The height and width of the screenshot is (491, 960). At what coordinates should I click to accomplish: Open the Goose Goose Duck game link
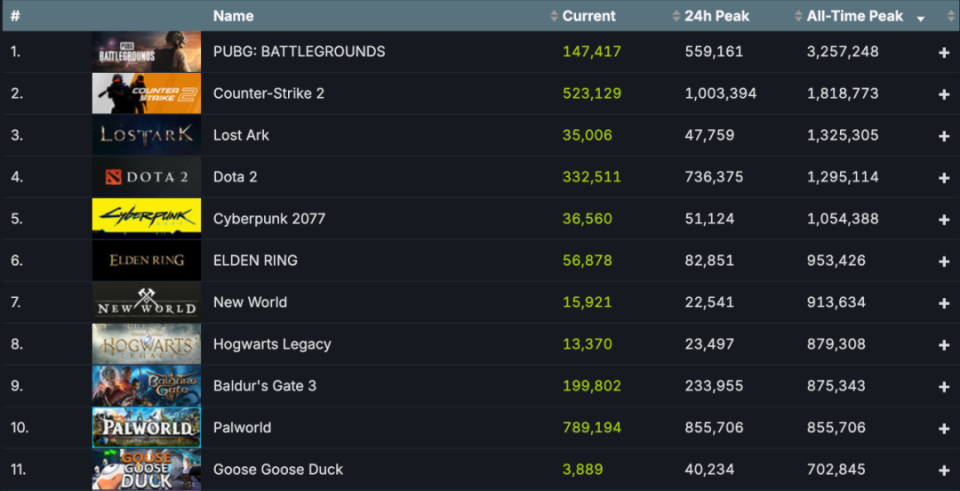pyautogui.click(x=278, y=470)
